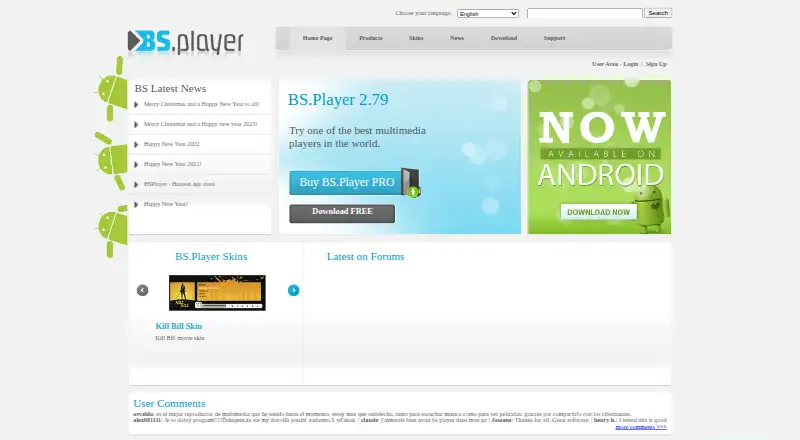Click the 'Kill Bill movie skin' description text
The width and height of the screenshot is (800, 440).
(x=180, y=338)
